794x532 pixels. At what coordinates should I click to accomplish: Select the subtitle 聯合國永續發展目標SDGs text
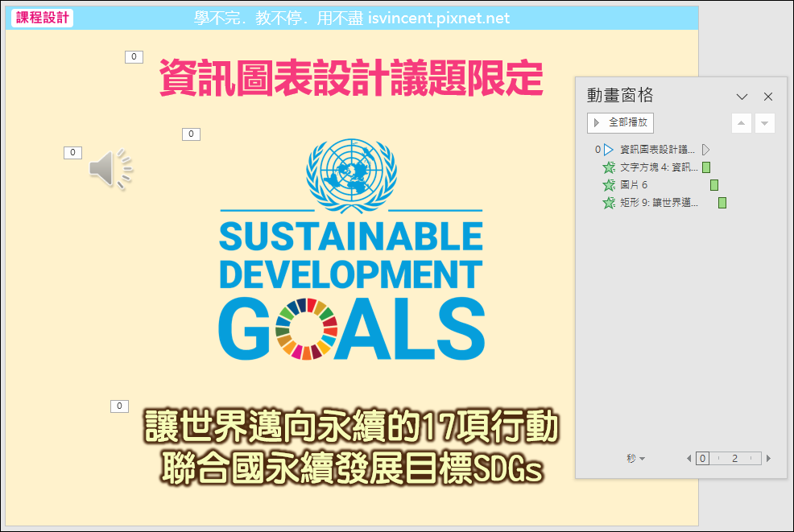(352, 468)
